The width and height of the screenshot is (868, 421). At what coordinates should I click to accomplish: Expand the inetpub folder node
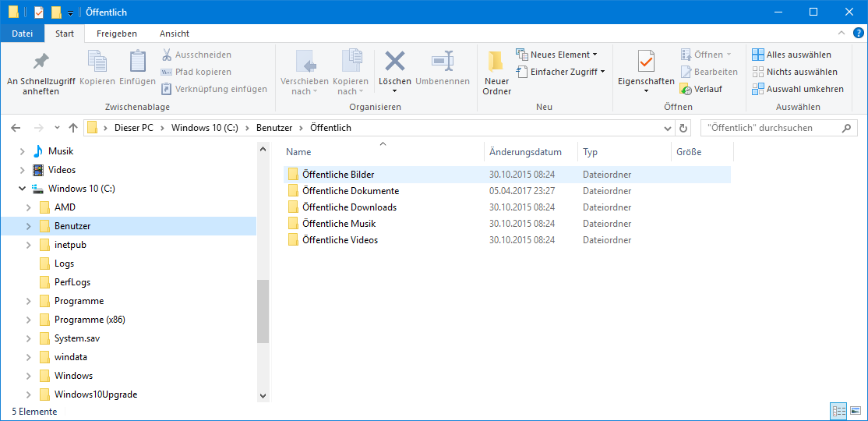click(29, 245)
